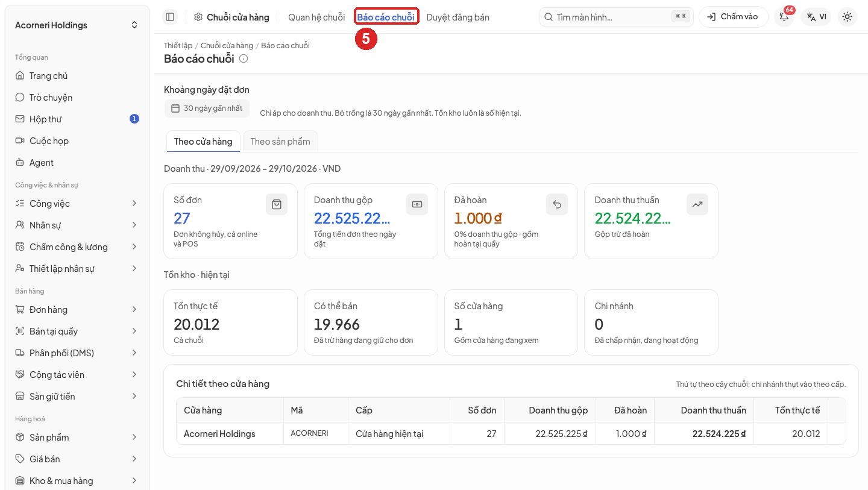Open Trang chủ in the sidebar

tap(77, 76)
